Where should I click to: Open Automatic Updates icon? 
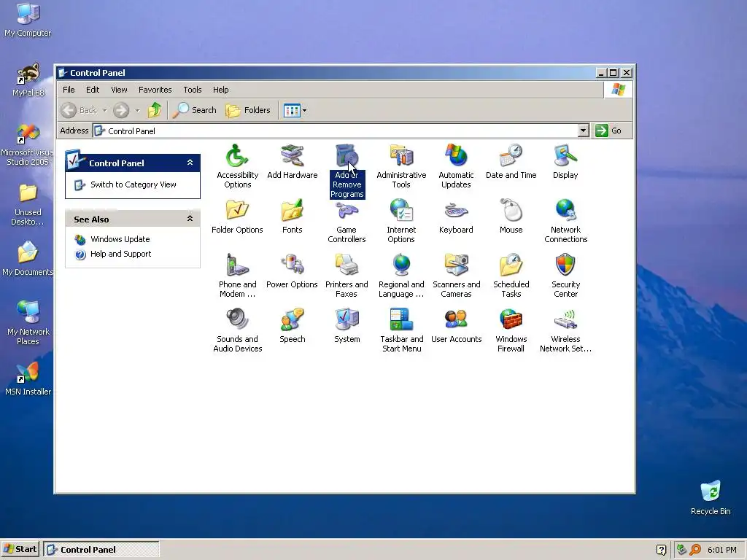(x=456, y=166)
